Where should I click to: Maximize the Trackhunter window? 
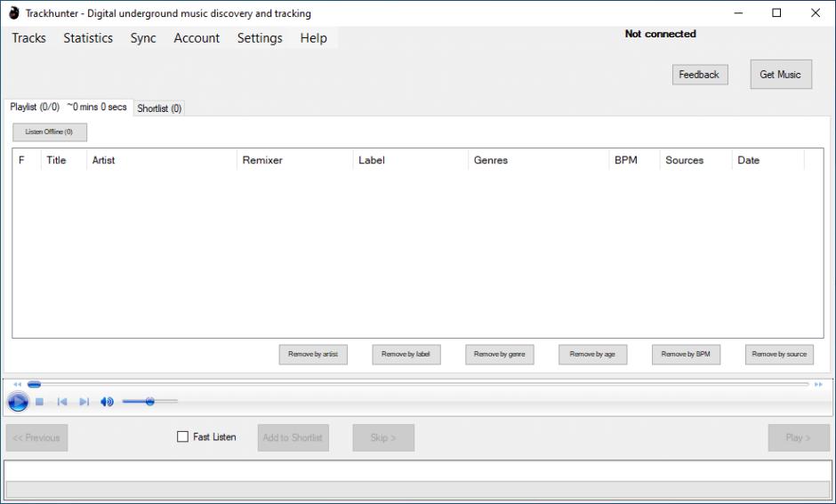click(776, 13)
